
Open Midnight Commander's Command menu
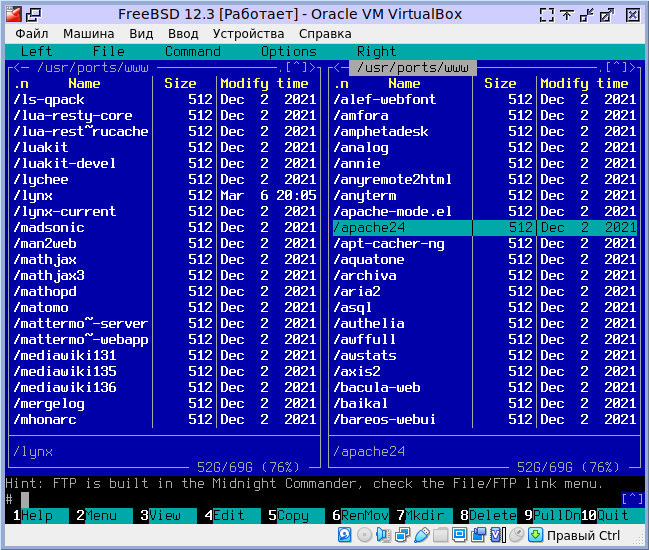193,51
